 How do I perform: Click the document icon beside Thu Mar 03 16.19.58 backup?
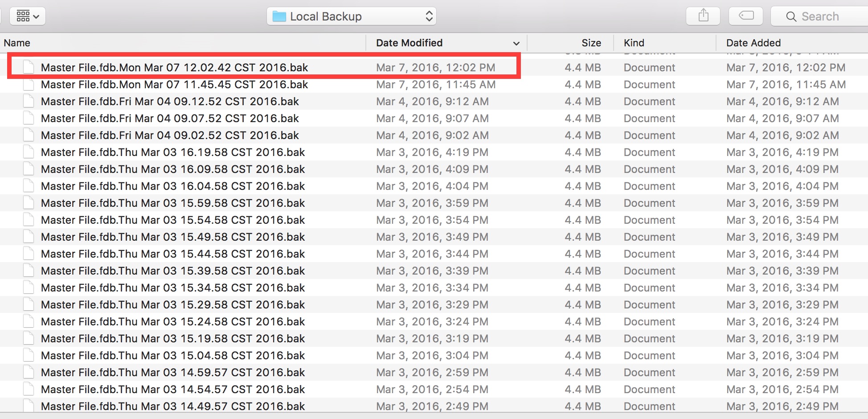click(29, 152)
